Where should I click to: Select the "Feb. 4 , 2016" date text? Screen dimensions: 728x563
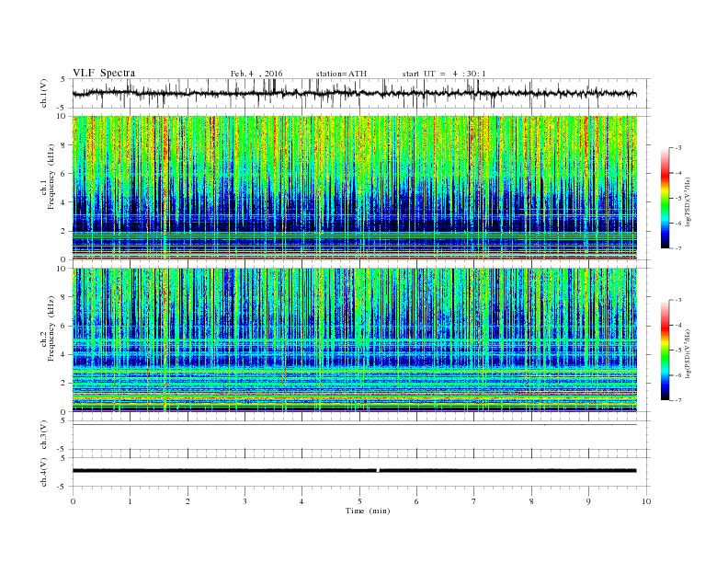pyautogui.click(x=256, y=74)
